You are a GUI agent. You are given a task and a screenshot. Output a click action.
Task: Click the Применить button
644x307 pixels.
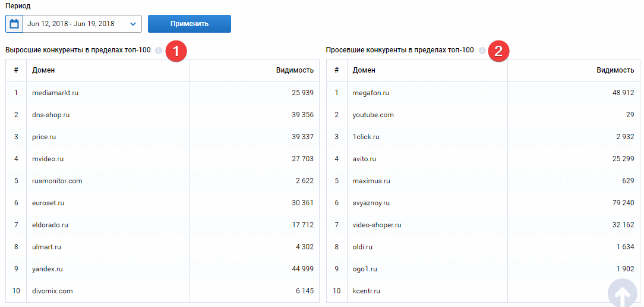190,24
